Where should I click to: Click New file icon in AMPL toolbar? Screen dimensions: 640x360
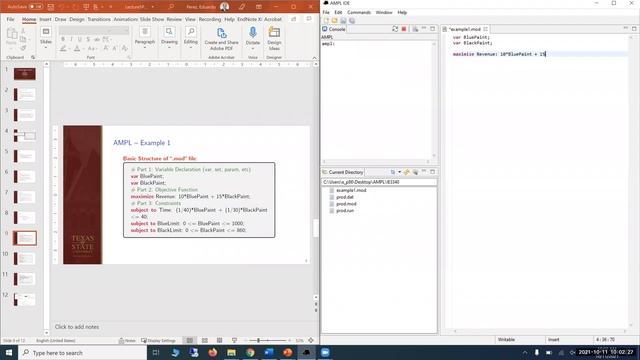pos(326,20)
